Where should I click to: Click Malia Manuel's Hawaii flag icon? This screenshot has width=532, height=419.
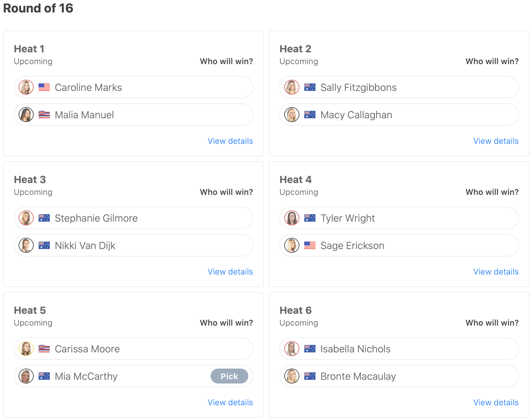point(44,115)
